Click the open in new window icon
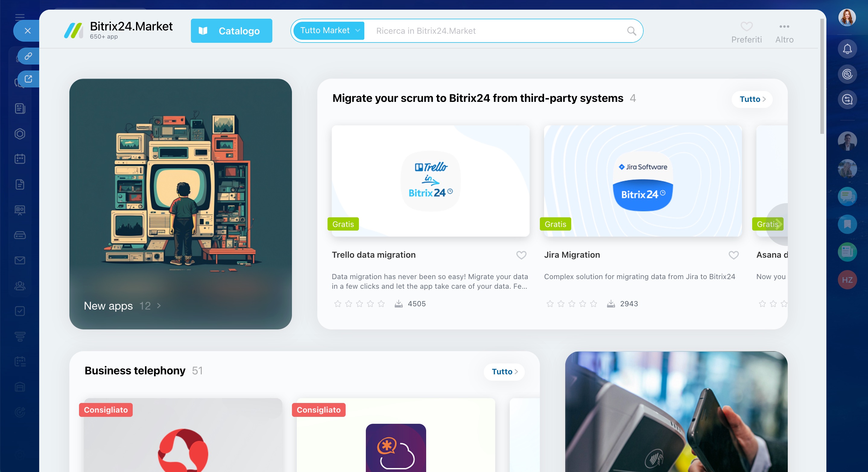 (x=28, y=79)
